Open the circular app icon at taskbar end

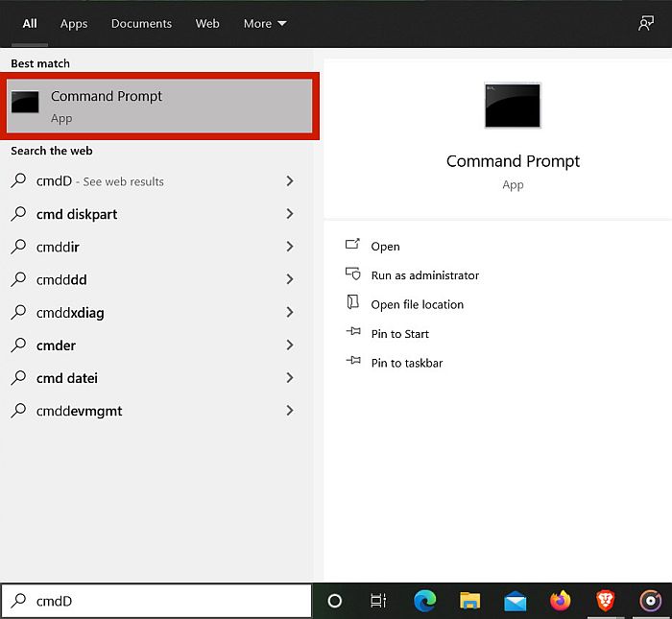651,601
